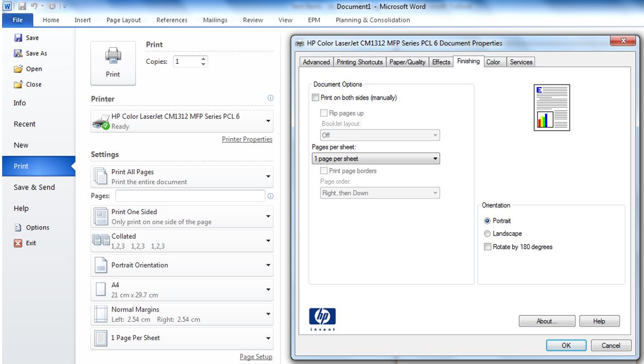The width and height of the screenshot is (644, 364).
Task: Check Rotate by 180 degrees
Action: pyautogui.click(x=487, y=247)
